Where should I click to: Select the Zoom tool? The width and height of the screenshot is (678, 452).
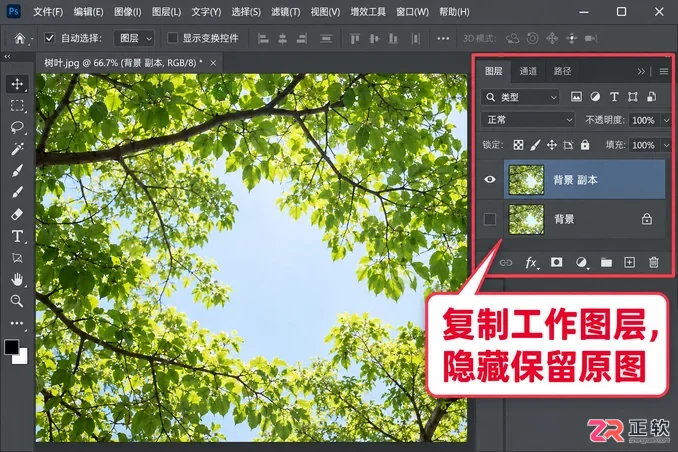(17, 301)
